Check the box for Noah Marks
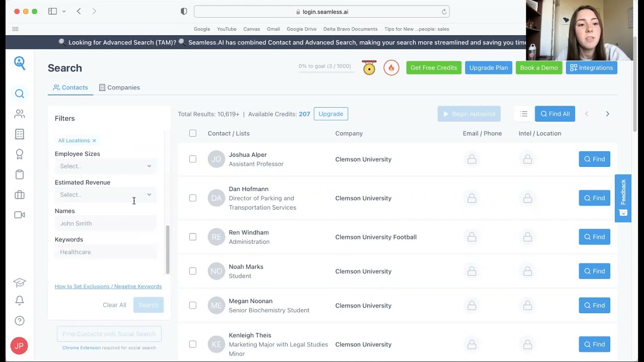Screen dimensions: 644x362 coord(193,271)
